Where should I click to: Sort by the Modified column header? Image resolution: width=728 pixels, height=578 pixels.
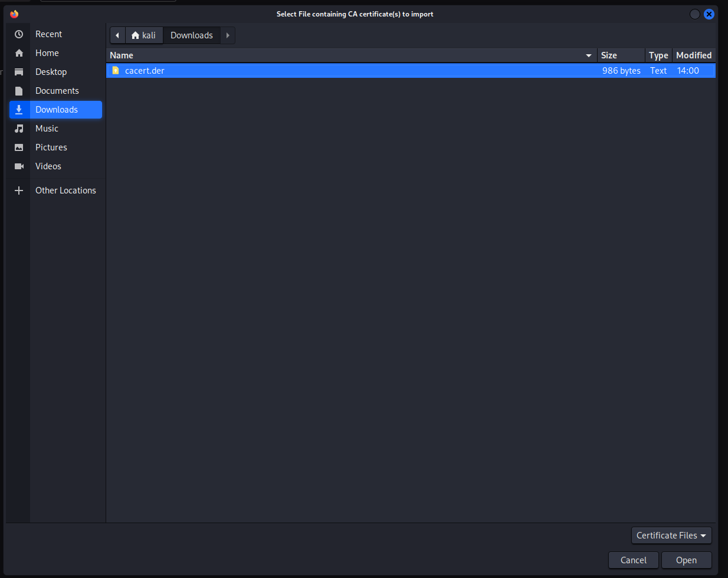[x=694, y=55]
